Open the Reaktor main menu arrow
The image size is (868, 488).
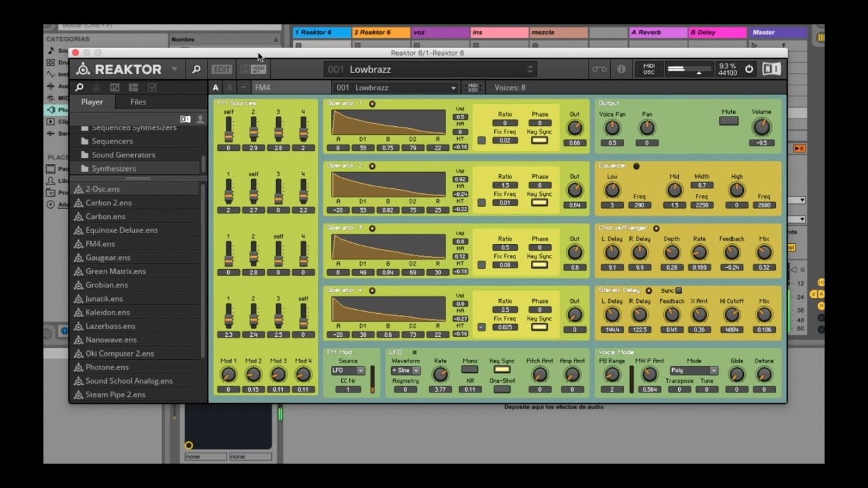(174, 69)
